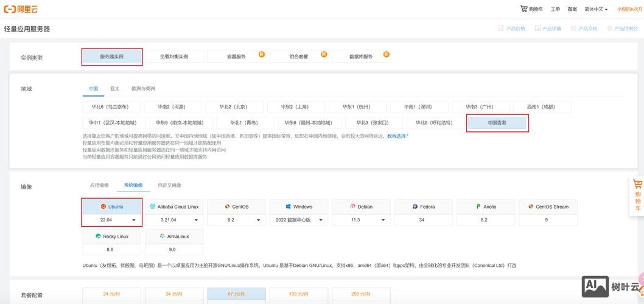Click the floating 购物车 side widget
The image size is (644, 304).
point(637,195)
